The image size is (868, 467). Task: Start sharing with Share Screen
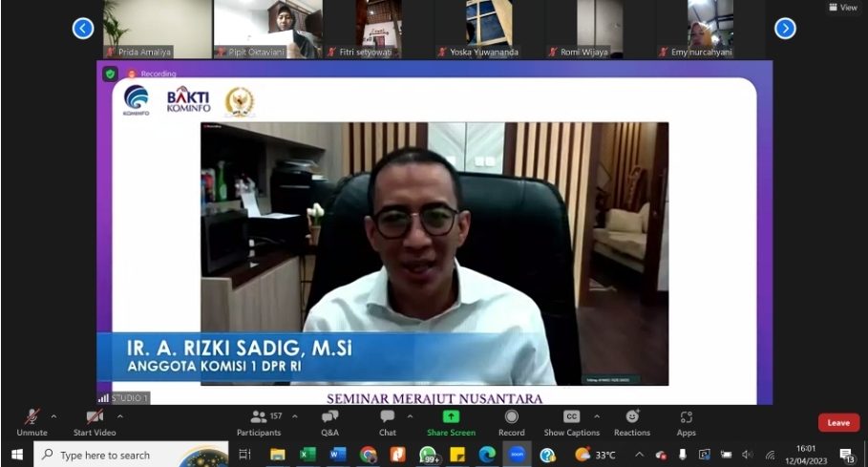[x=451, y=423]
